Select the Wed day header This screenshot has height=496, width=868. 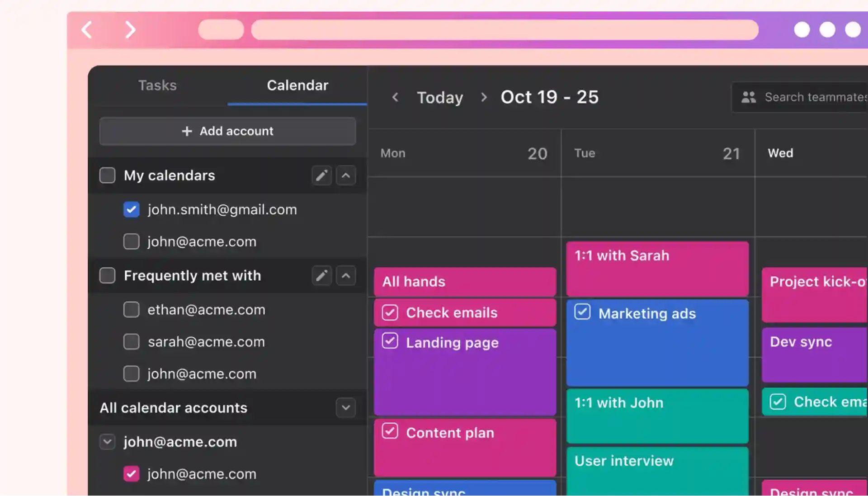coord(812,153)
